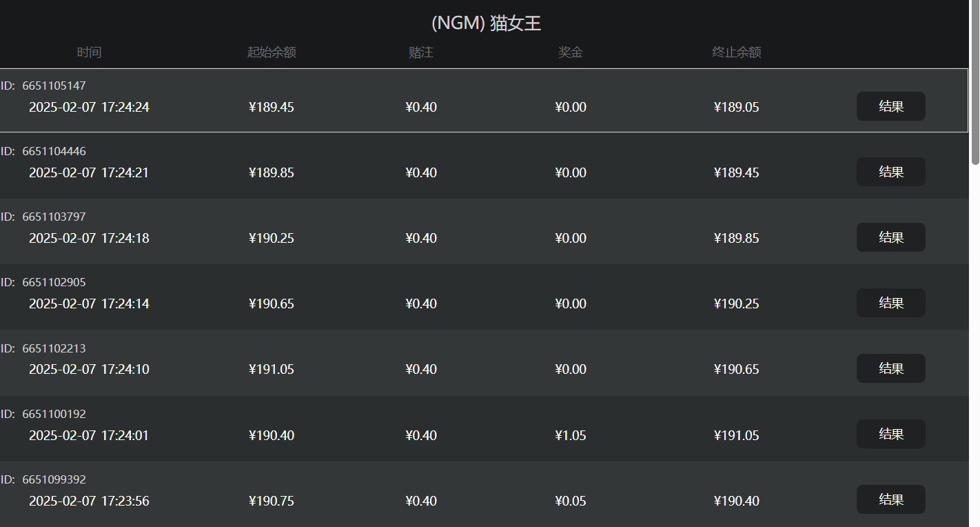Click 结果 button for ID 6651105147

pyautogui.click(x=890, y=106)
